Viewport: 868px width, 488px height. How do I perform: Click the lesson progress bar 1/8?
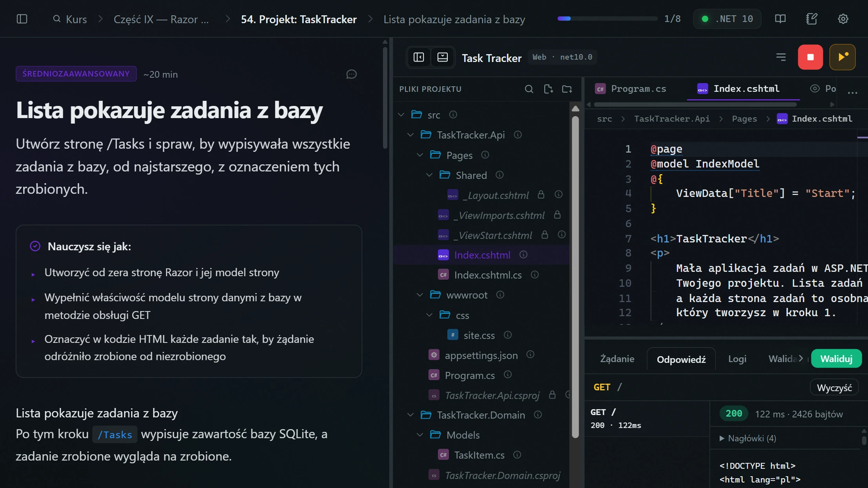click(607, 18)
